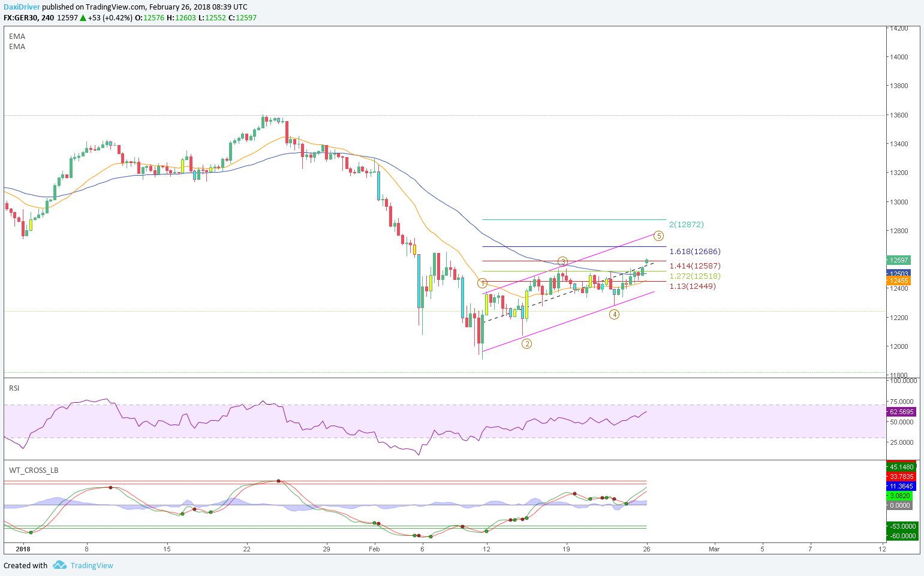
Task: Click the O:12576 open value
Action: 149,17
